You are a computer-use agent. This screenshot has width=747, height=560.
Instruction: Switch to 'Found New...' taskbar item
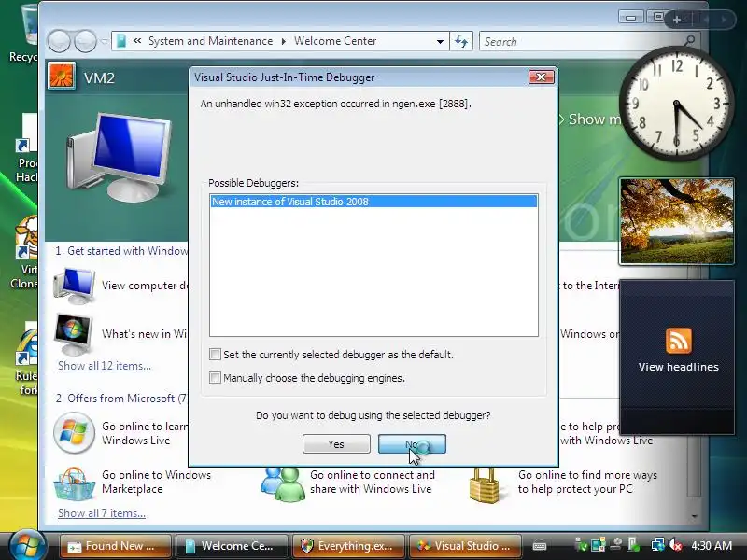click(115, 546)
